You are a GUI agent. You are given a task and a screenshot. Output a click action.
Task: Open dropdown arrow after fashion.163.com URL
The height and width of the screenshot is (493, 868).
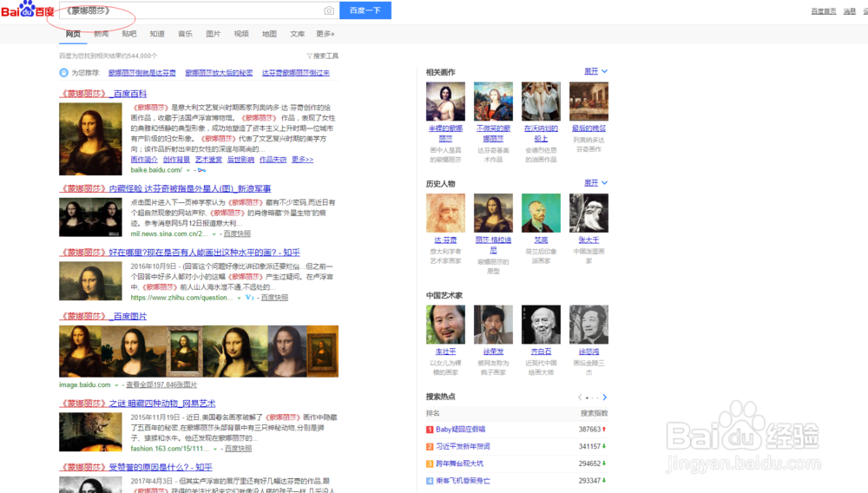(x=215, y=449)
